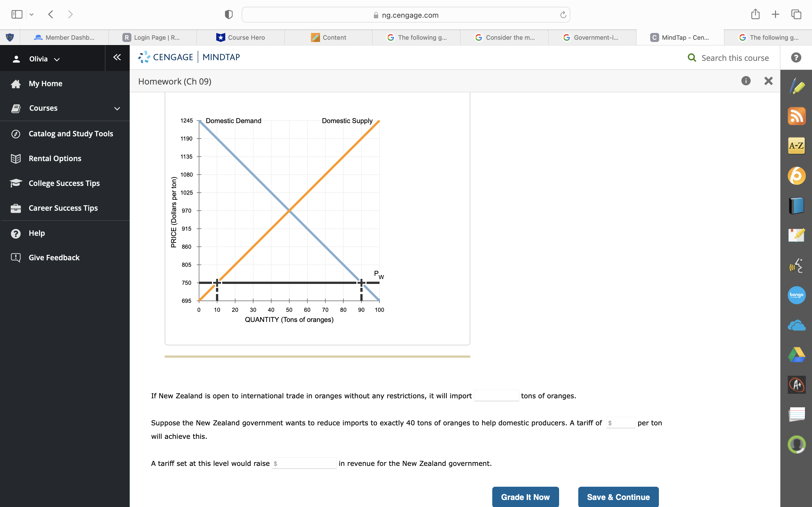Expand the Courses menu chevron
Viewport: 812px width, 507px height.
click(x=117, y=108)
